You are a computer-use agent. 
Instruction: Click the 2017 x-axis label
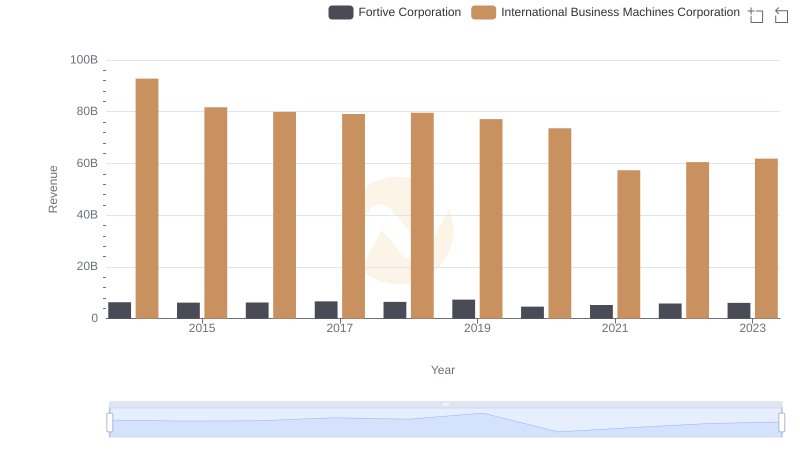coord(340,328)
